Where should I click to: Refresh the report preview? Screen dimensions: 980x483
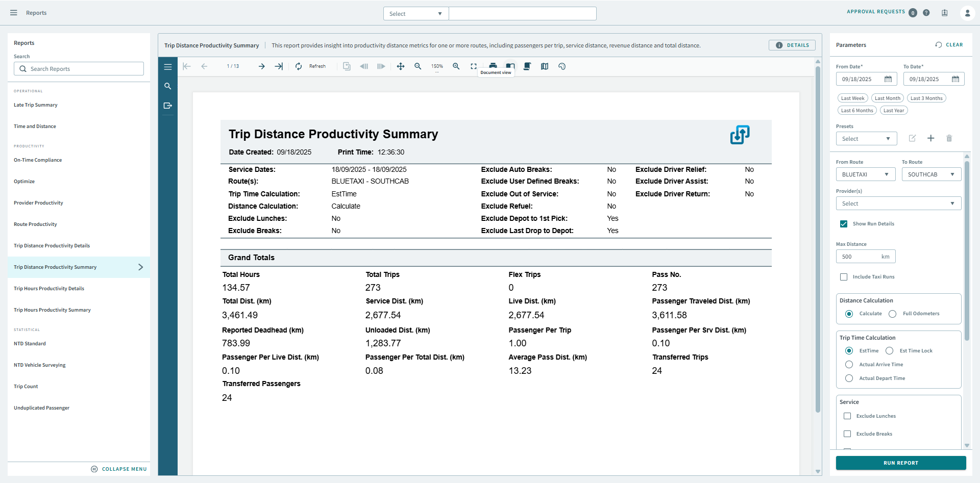click(299, 66)
